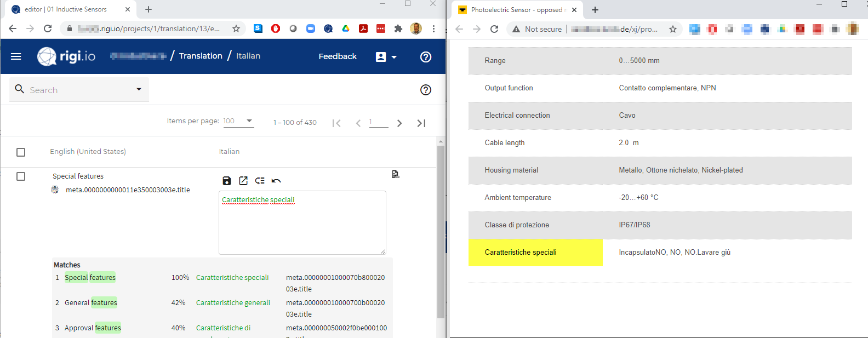Open Chrome extensions puzzle icon
The width and height of the screenshot is (868, 338).
[x=398, y=28]
